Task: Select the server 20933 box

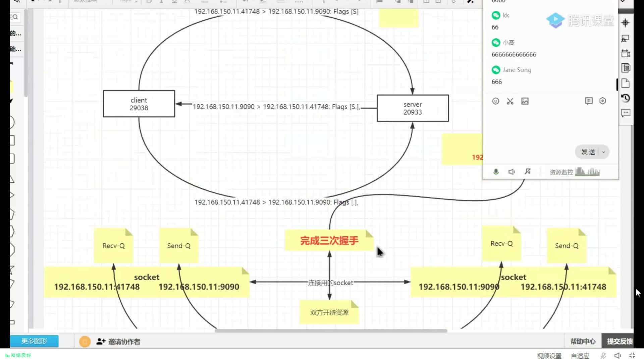Action: [x=413, y=108]
